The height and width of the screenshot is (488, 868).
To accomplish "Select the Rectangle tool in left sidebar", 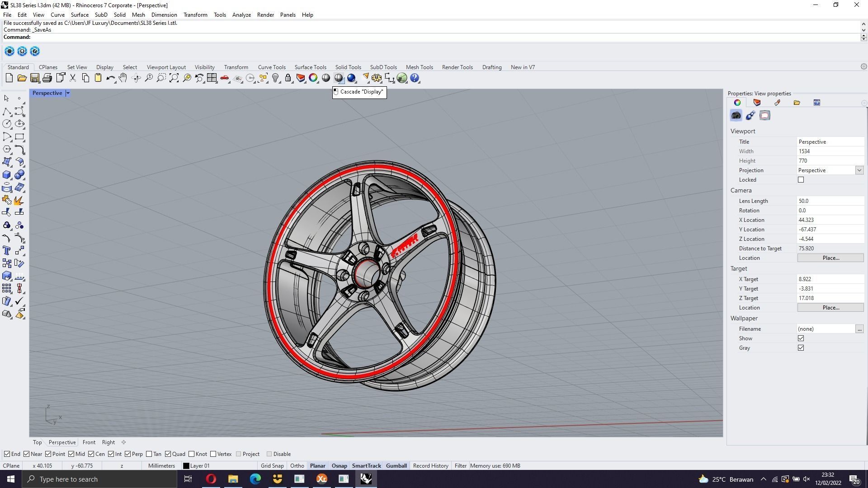I will [19, 136].
